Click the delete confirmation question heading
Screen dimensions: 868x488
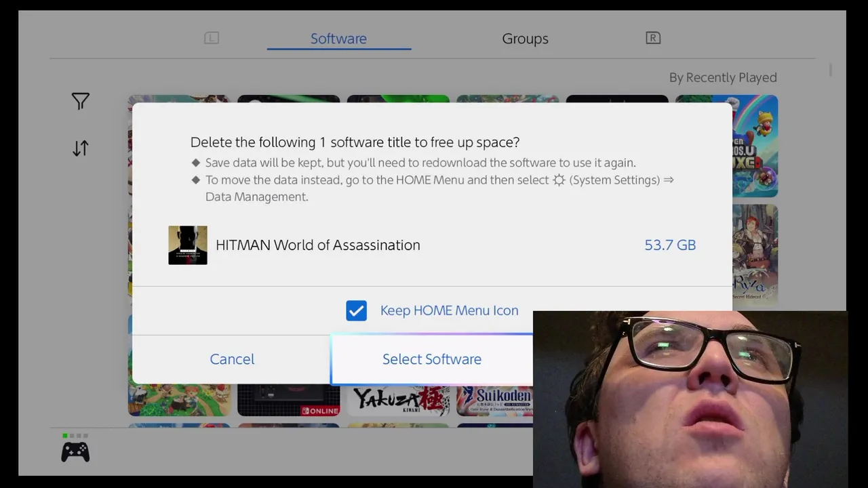pyautogui.click(x=355, y=142)
